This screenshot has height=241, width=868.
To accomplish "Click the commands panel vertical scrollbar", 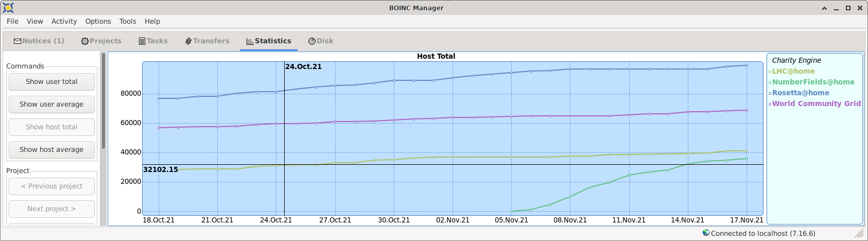I will pyautogui.click(x=103, y=101).
